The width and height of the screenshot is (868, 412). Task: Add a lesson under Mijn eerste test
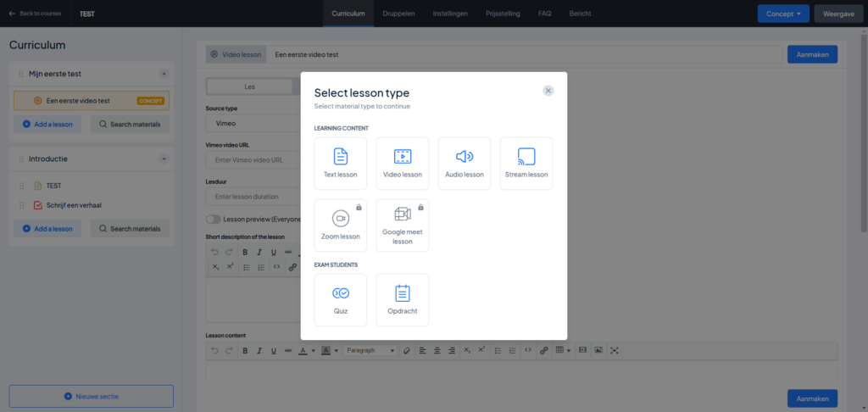pos(47,124)
